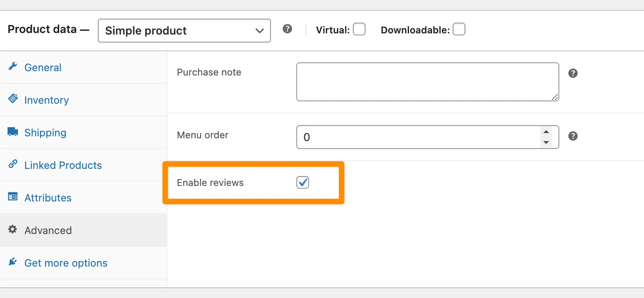Uncheck the Enable reviews checkbox
The width and height of the screenshot is (644, 298).
pyautogui.click(x=303, y=182)
